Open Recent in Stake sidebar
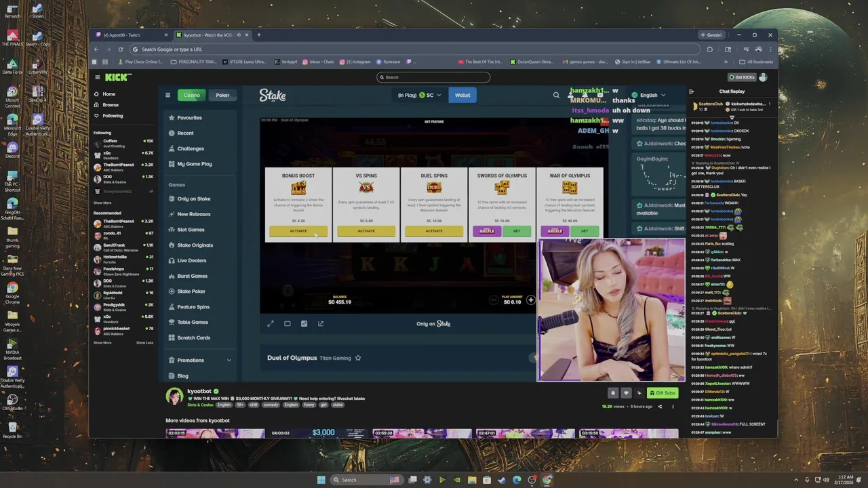Viewport: 868px width, 488px height. (x=181, y=133)
